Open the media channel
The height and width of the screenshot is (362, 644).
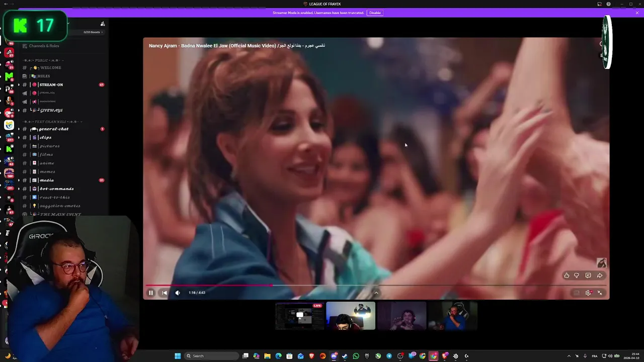pyautogui.click(x=47, y=180)
